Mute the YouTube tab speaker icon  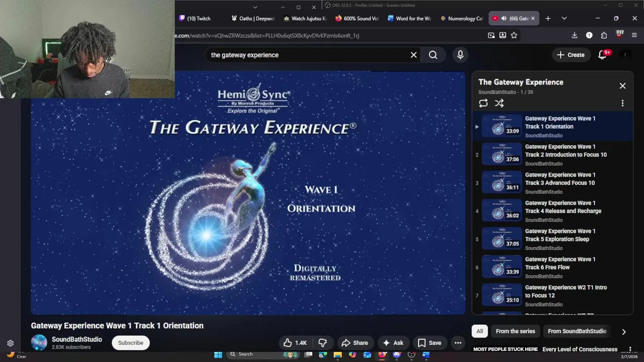[x=504, y=19]
